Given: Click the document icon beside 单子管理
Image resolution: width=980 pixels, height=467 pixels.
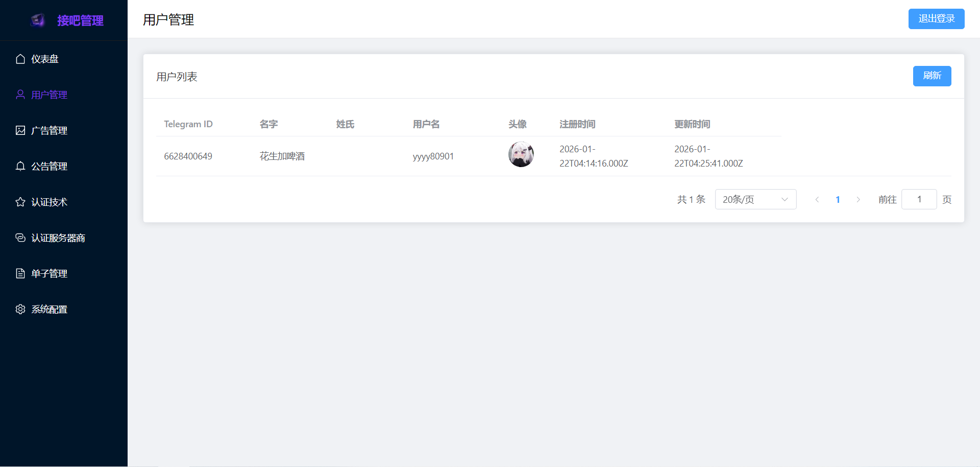Looking at the screenshot, I should 20,274.
